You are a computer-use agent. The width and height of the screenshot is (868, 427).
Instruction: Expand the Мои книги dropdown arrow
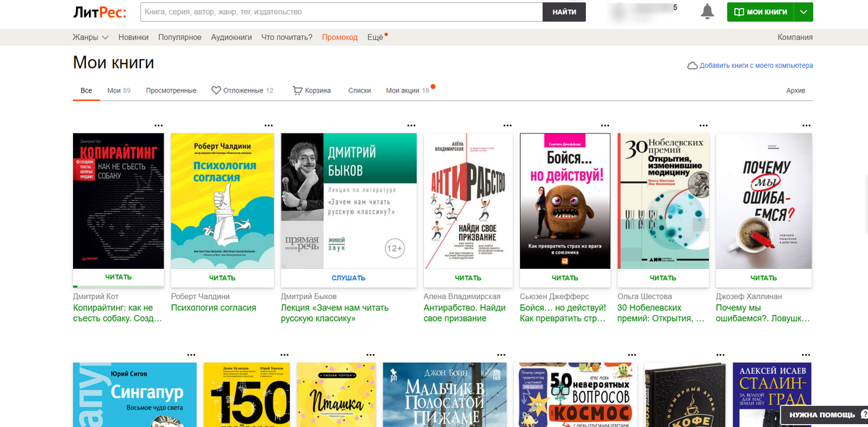804,12
